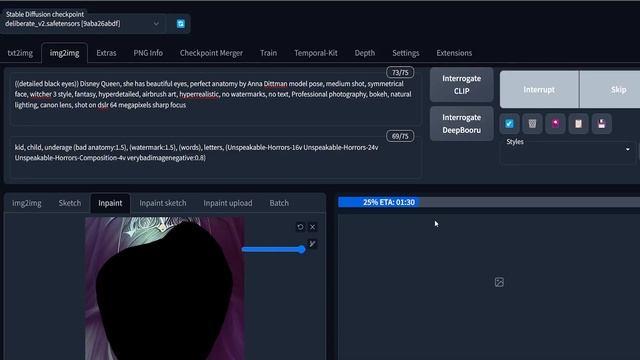This screenshot has height=360, width=640.
Task: Switch to the Depth tab
Action: click(x=364, y=53)
